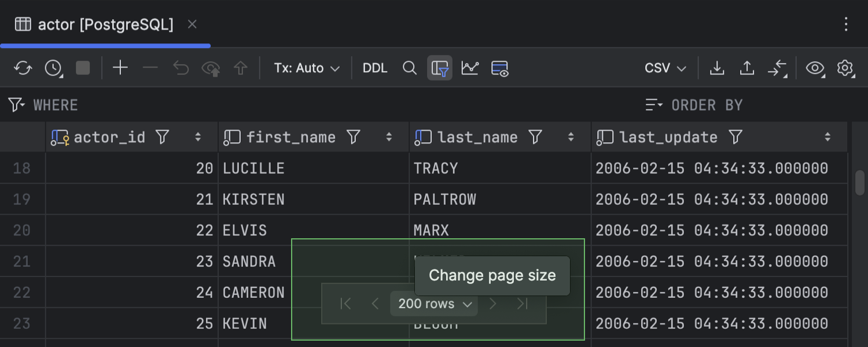Close the actor [PostgreSQL] tab
The height and width of the screenshot is (347, 868).
pyautogui.click(x=193, y=24)
